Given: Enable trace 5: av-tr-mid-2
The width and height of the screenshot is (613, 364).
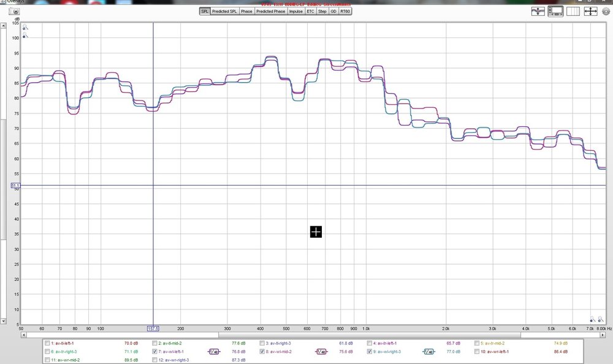Looking at the screenshot, I should tap(477, 343).
